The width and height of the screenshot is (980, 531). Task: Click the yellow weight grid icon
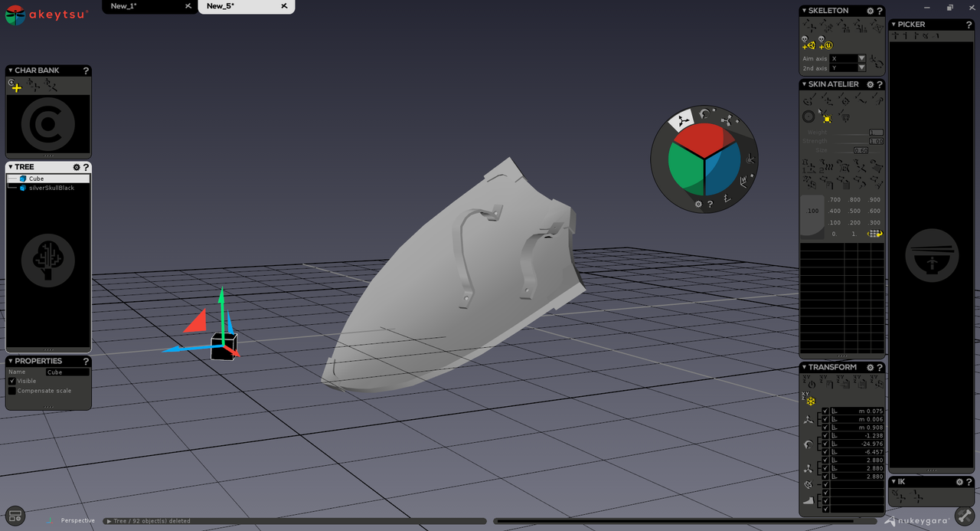coord(874,234)
